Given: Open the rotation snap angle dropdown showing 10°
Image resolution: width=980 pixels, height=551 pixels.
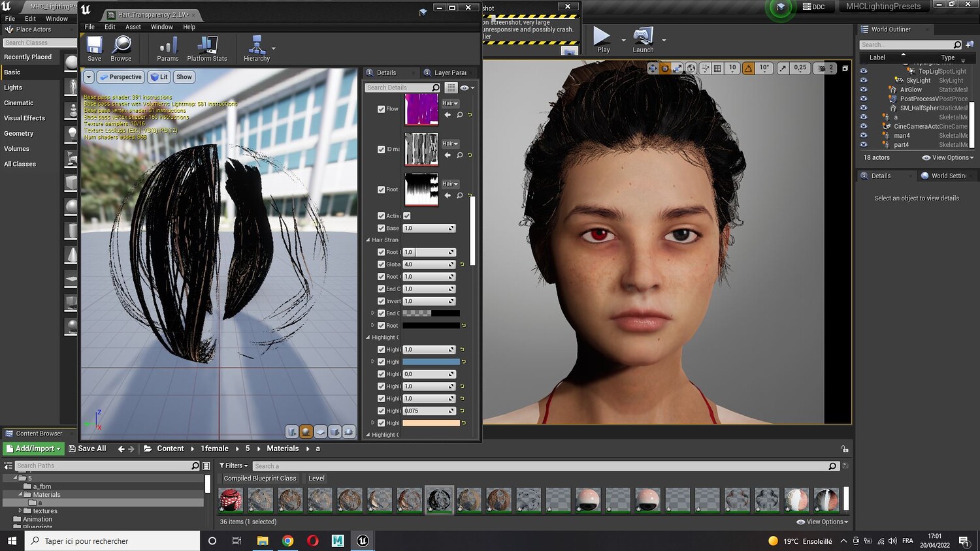Looking at the screenshot, I should coord(764,68).
